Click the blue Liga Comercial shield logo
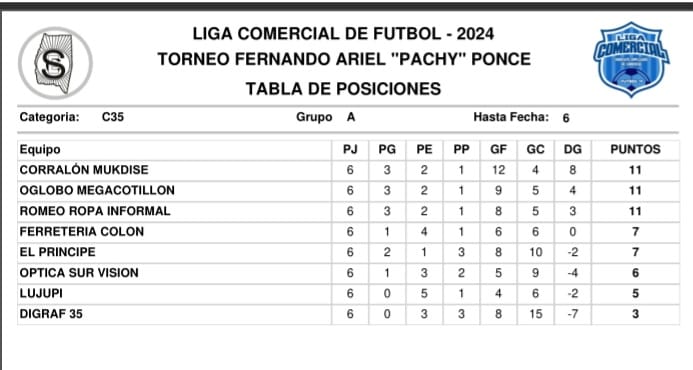 tap(631, 59)
